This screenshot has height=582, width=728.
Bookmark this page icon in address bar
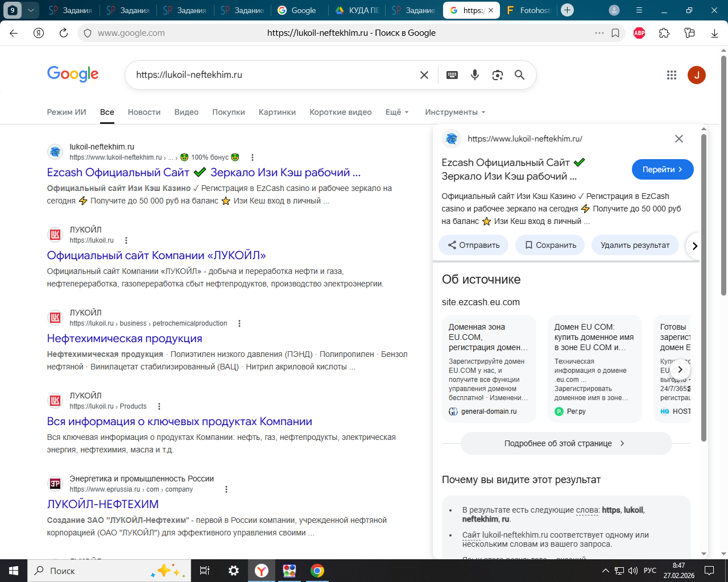pyautogui.click(x=615, y=33)
